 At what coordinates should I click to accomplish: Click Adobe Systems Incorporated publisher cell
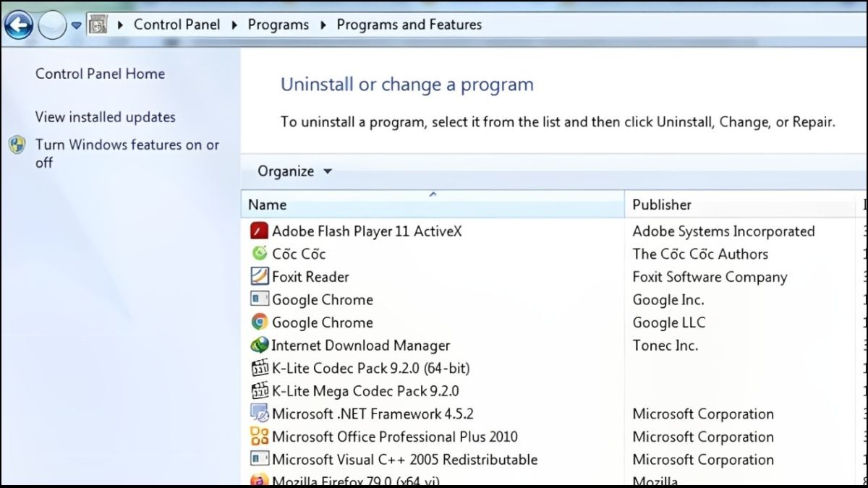723,231
